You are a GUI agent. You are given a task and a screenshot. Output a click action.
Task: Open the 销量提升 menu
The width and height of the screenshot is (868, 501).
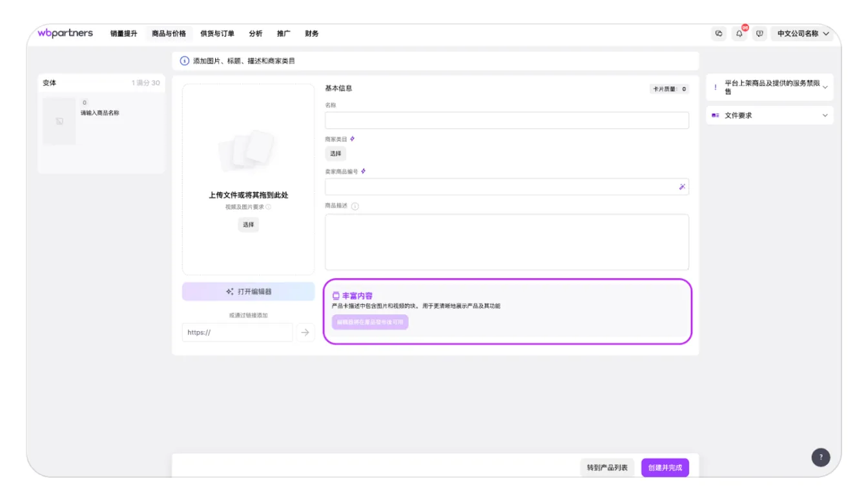pyautogui.click(x=123, y=34)
